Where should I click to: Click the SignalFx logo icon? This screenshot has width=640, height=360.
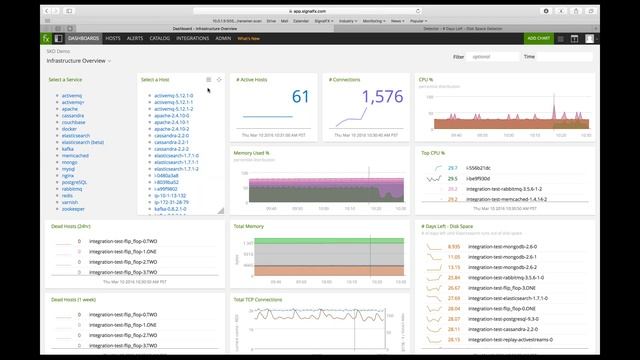pyautogui.click(x=46, y=38)
